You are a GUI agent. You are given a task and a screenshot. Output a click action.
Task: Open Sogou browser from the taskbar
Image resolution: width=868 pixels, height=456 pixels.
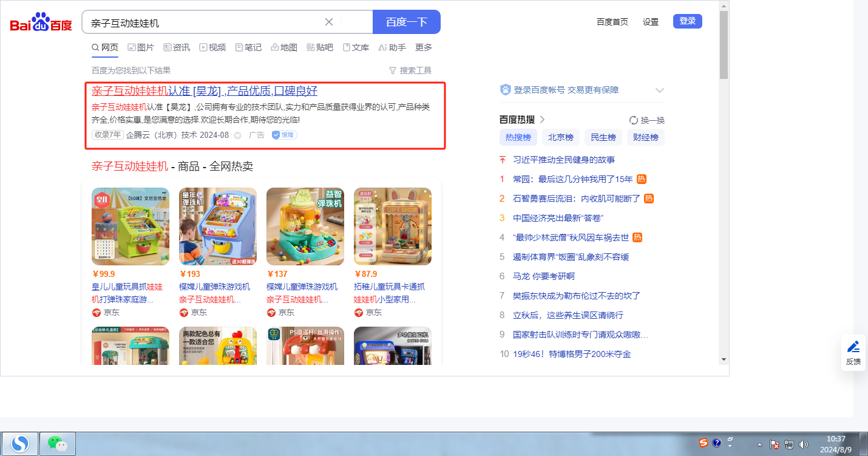click(x=20, y=444)
